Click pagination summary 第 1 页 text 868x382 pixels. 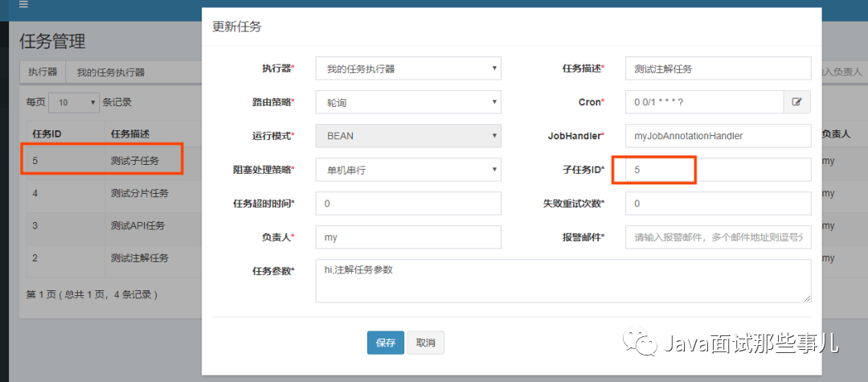tap(92, 294)
